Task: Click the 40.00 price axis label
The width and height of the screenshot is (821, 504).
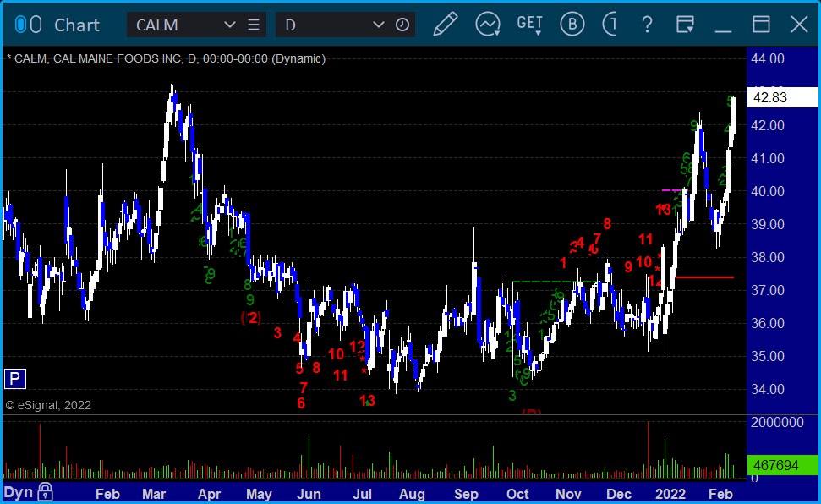Action: [768, 191]
